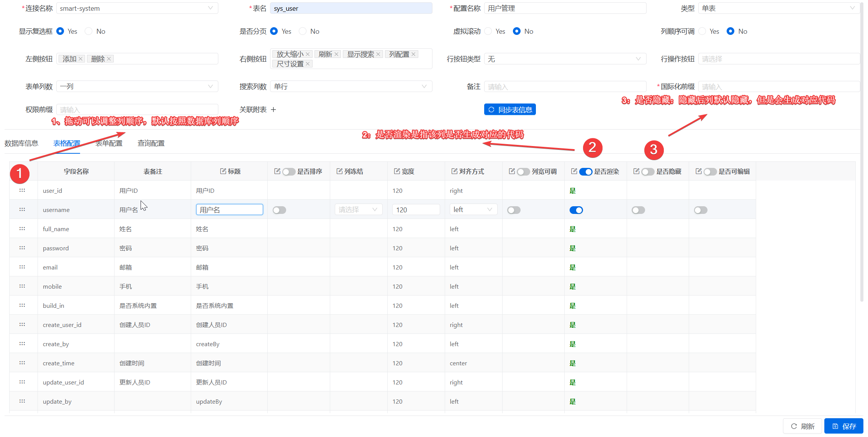Click the 同步表信息 button
The image size is (868, 437).
coord(510,109)
